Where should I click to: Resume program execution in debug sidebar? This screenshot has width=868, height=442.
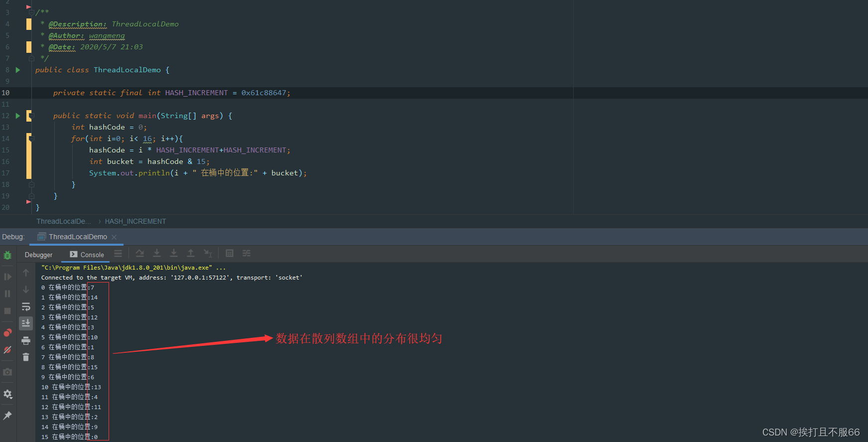coord(7,277)
